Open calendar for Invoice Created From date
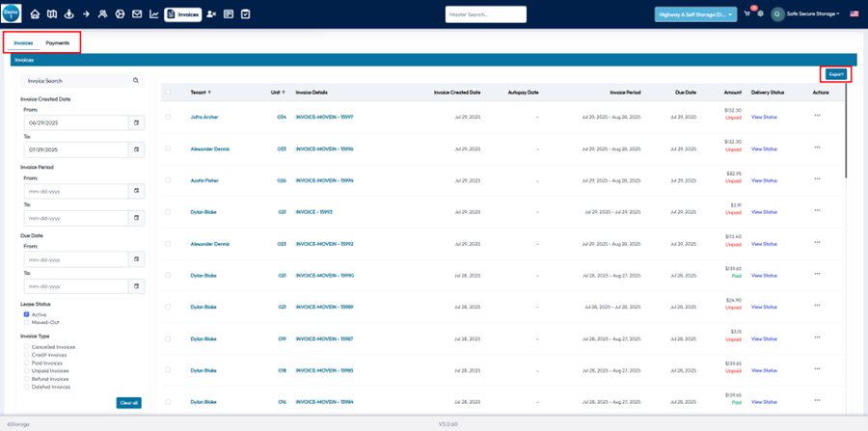The image size is (868, 431). click(136, 122)
